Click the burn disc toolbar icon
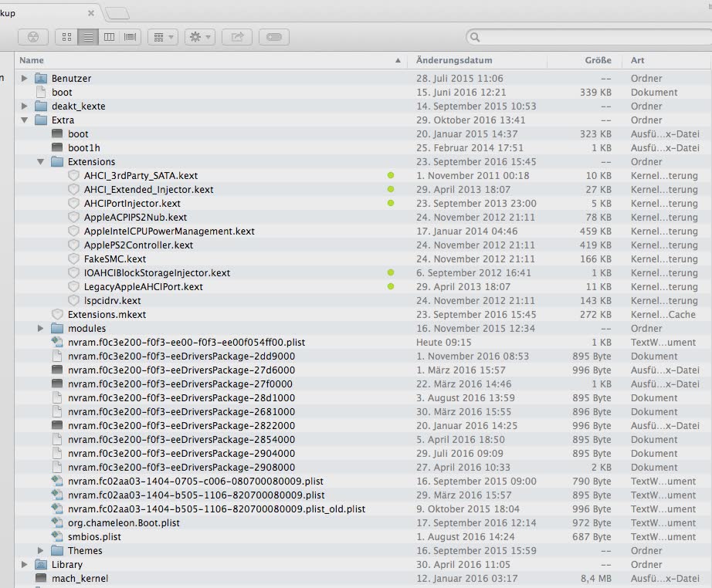 (32, 36)
